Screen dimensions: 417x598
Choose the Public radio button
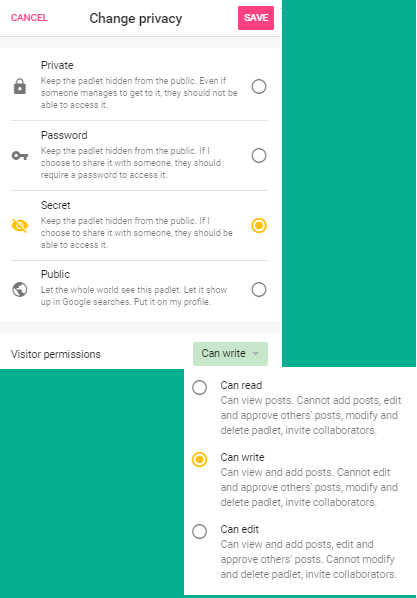click(x=259, y=289)
